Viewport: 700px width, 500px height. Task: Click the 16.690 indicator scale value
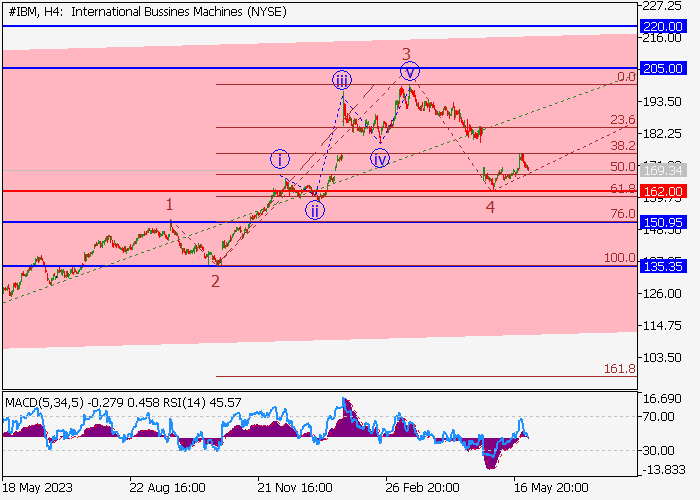coord(662,399)
